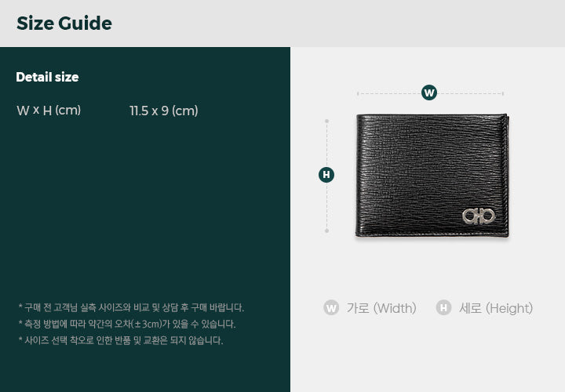Click the bottom dot of the height dashed line
Screen dimensions: 565x392
coord(326,230)
